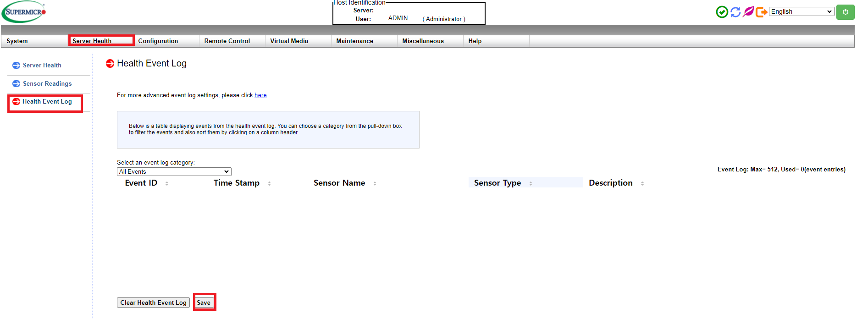The image size is (868, 319).
Task: Open the English language dropdown
Action: (x=801, y=11)
